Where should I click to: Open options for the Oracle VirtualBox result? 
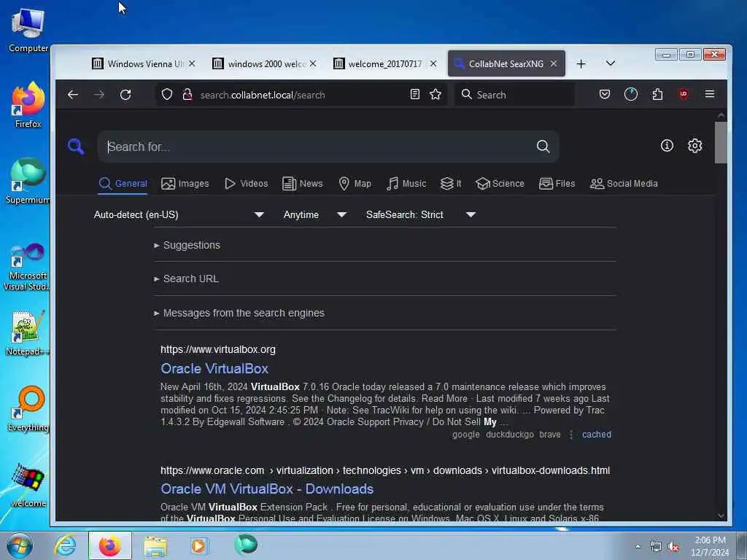(x=571, y=435)
